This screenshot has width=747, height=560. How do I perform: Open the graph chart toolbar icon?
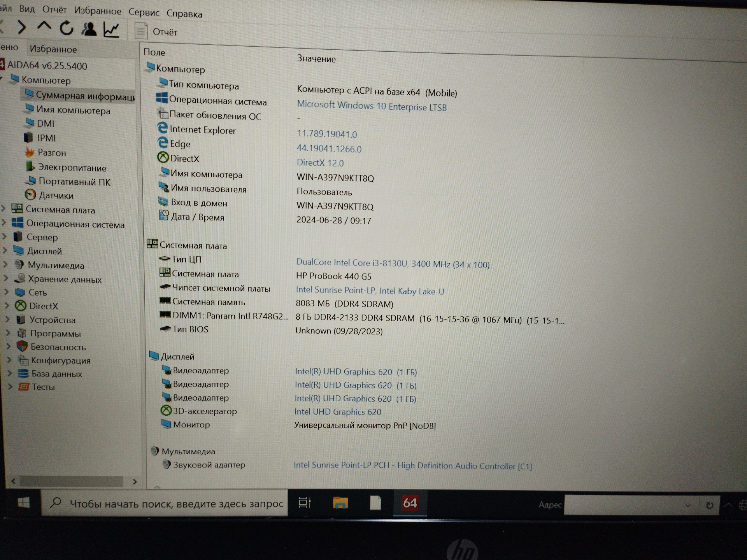click(111, 30)
